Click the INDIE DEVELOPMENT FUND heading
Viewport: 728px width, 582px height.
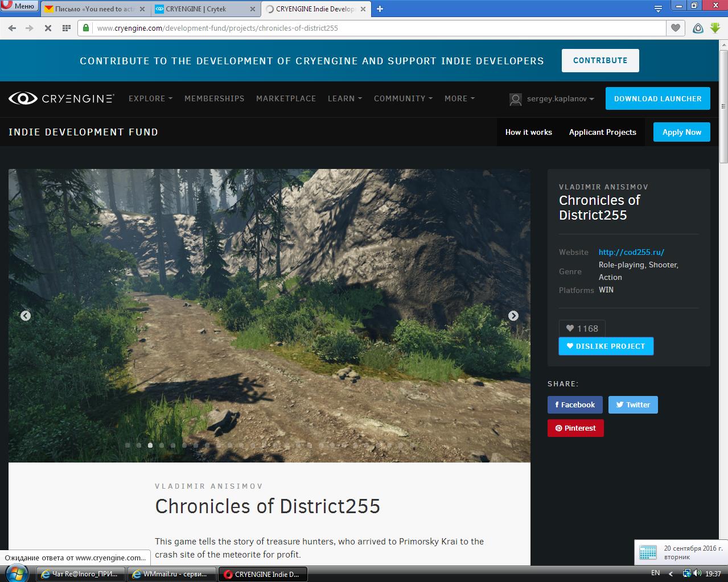[x=83, y=132]
